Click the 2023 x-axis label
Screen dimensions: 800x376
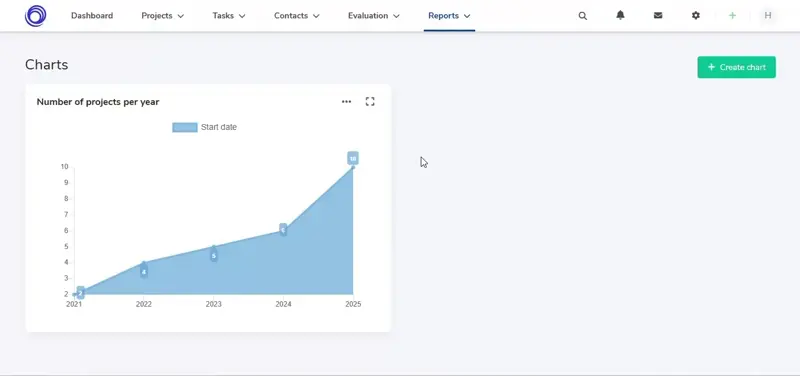[x=213, y=304]
